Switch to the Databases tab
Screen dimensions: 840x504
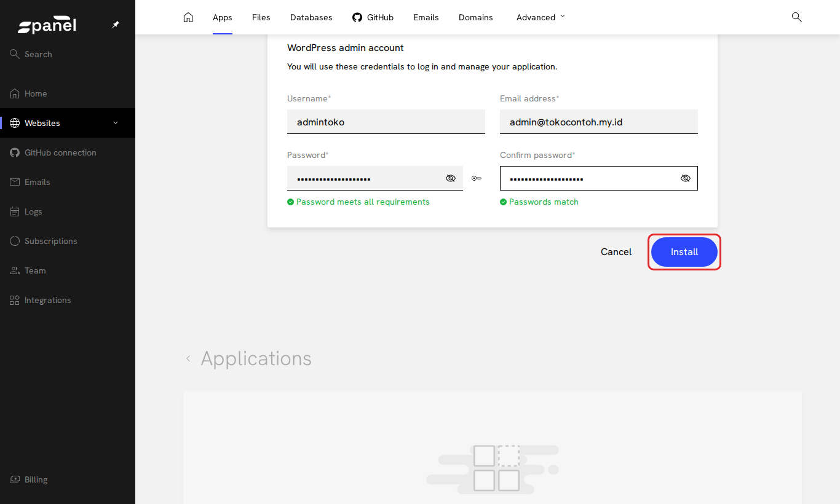point(311,17)
